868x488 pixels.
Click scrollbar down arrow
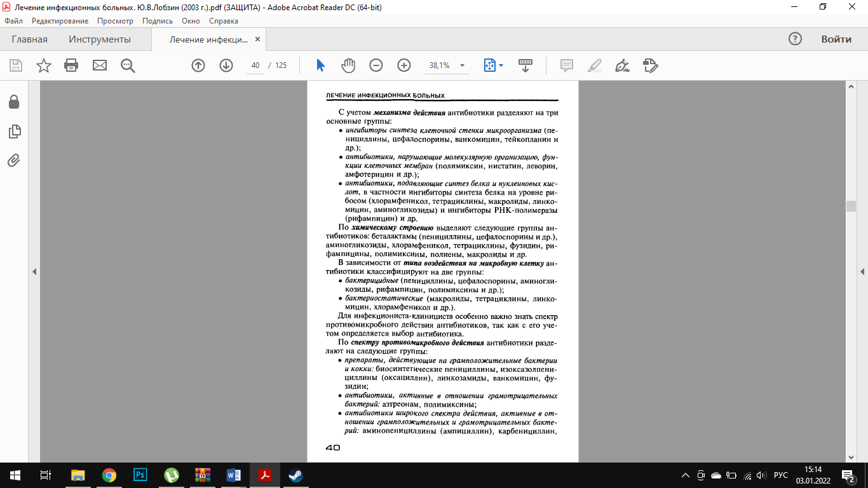click(x=851, y=456)
